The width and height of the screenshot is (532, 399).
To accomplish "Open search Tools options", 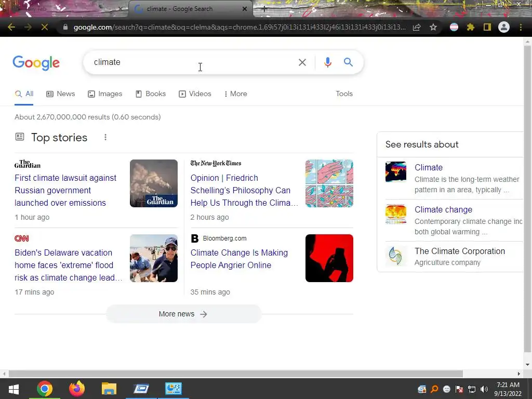I will tap(344, 94).
